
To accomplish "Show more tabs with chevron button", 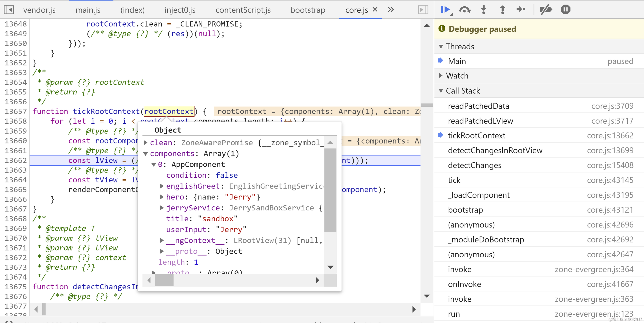I will [x=391, y=10].
